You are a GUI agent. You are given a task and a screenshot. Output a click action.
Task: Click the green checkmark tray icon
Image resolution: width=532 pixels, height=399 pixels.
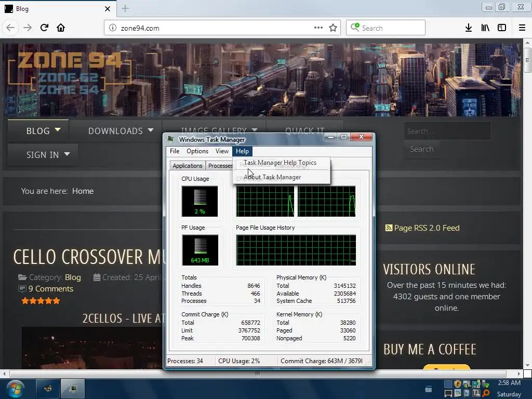coord(486,384)
